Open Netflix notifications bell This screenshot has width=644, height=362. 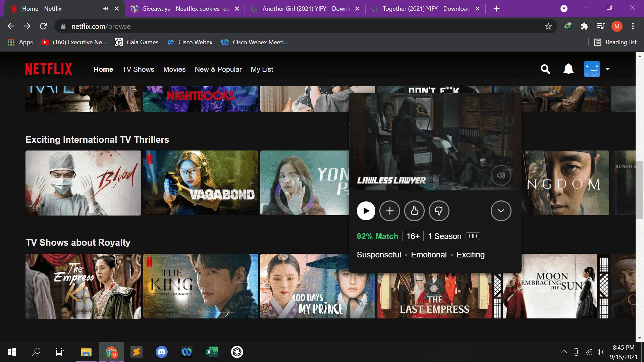coord(568,69)
